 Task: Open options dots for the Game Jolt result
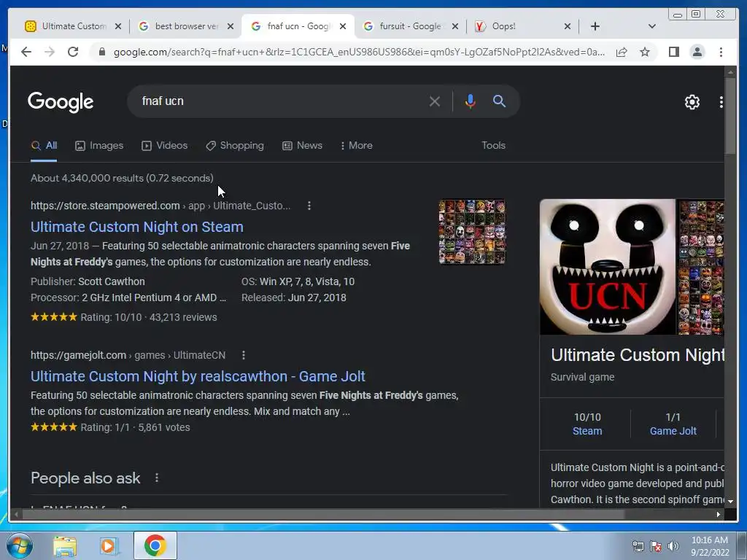[244, 355]
